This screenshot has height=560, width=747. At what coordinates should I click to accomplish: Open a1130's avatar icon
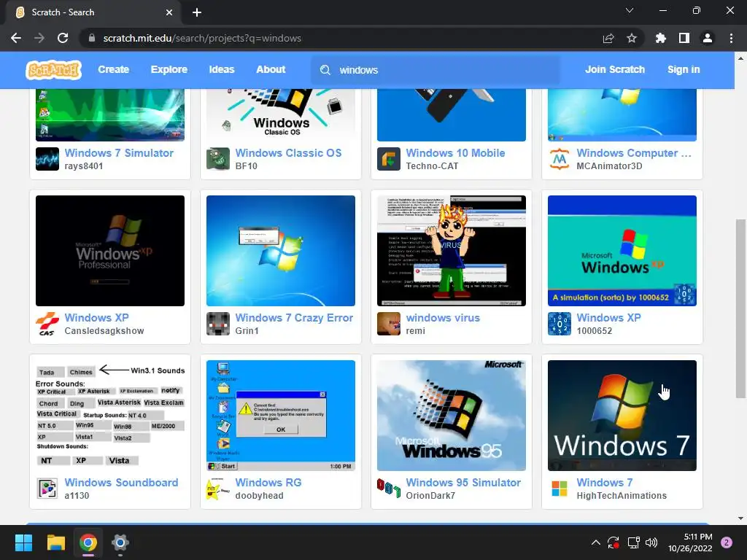pos(47,489)
